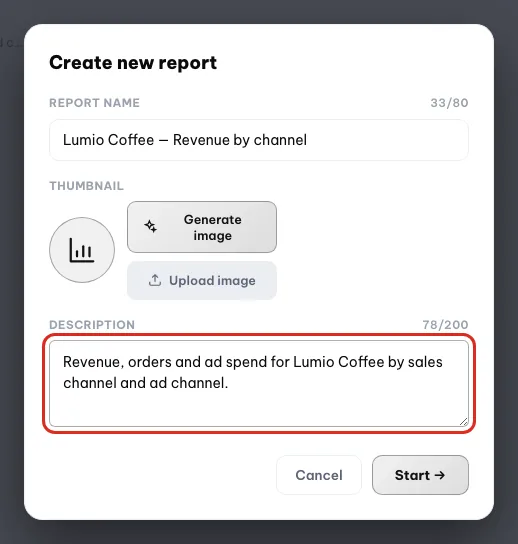518x544 pixels.
Task: Place cursor after "ad channel." in the description
Action: click(x=229, y=383)
